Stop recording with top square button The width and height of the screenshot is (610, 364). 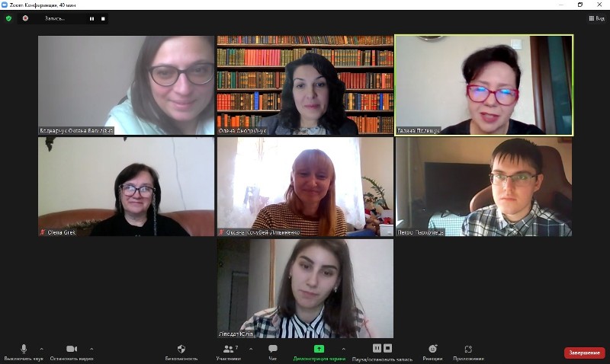click(x=103, y=18)
